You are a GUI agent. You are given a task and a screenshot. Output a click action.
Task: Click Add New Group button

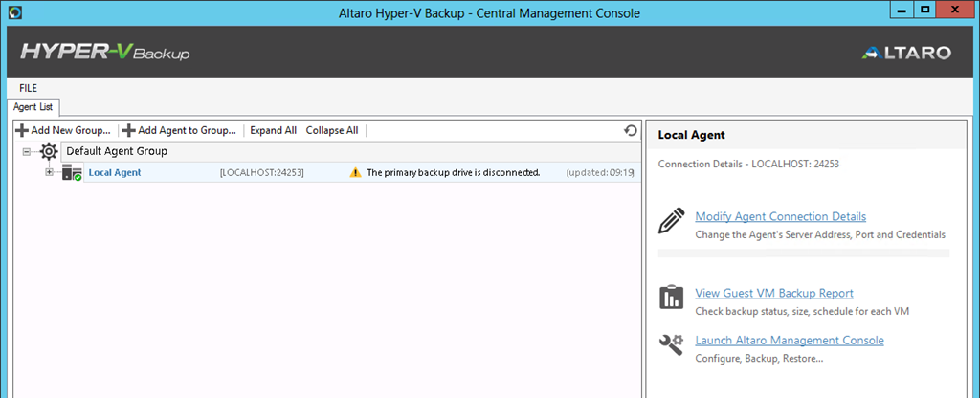pyautogui.click(x=63, y=130)
